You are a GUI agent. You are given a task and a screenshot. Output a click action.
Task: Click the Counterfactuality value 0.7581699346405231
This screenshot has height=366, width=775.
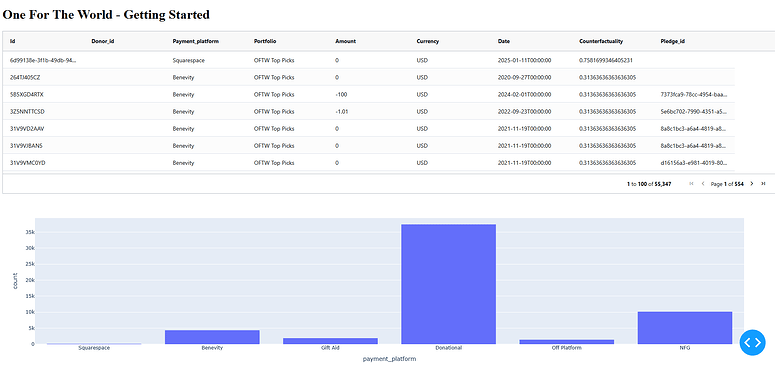(x=606, y=60)
